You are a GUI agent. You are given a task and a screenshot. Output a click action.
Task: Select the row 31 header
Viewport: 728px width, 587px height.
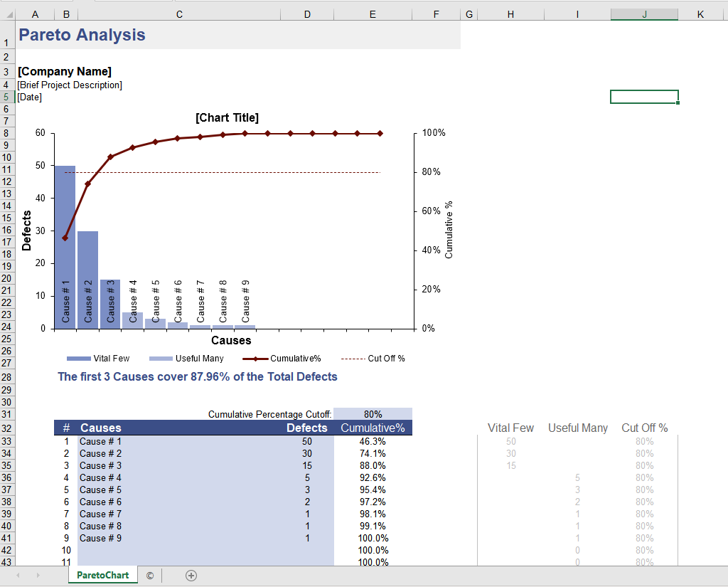click(6, 414)
